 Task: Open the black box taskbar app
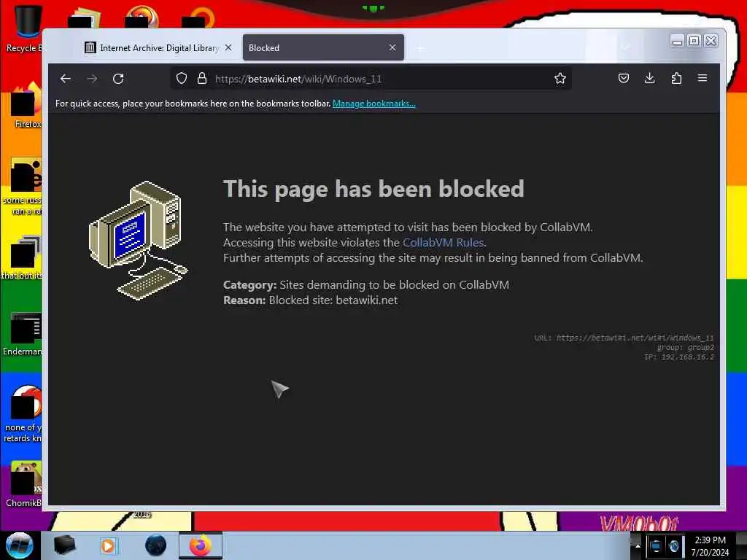coord(64,545)
